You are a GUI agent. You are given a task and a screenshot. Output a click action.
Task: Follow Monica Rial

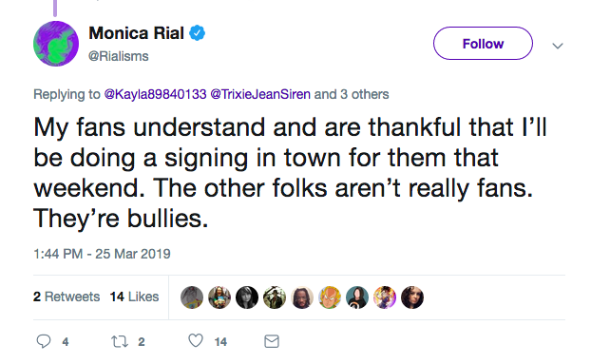[483, 44]
